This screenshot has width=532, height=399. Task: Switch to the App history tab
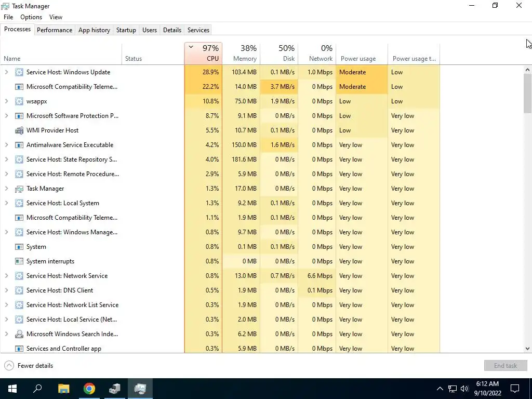click(x=95, y=30)
